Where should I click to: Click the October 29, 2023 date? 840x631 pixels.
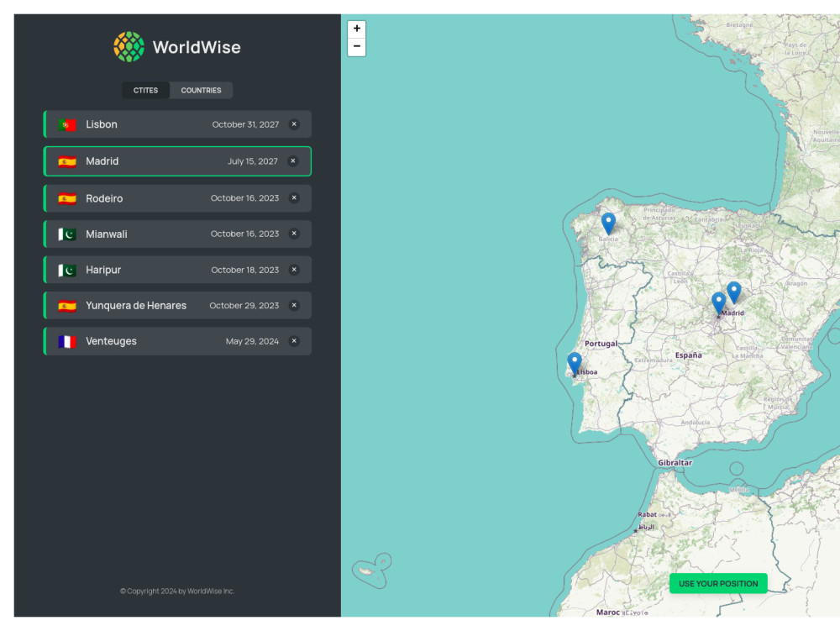click(244, 305)
